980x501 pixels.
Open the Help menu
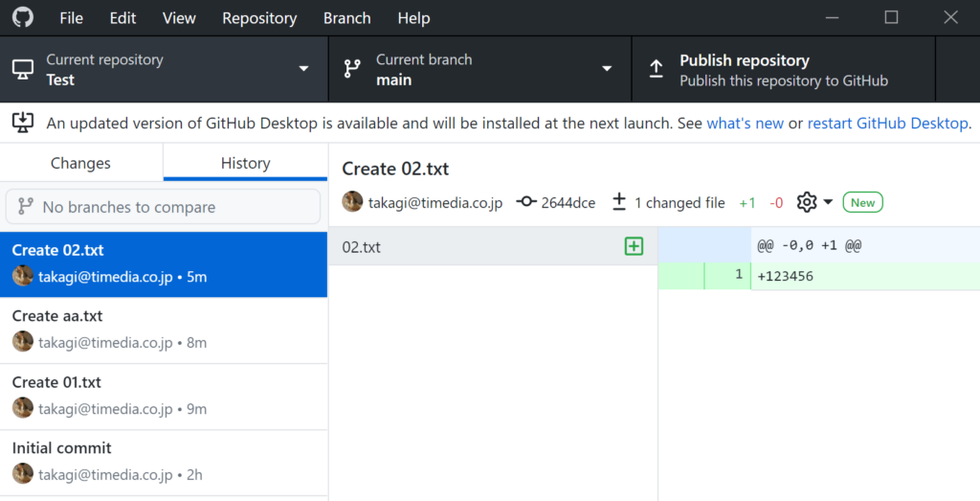[x=413, y=18]
